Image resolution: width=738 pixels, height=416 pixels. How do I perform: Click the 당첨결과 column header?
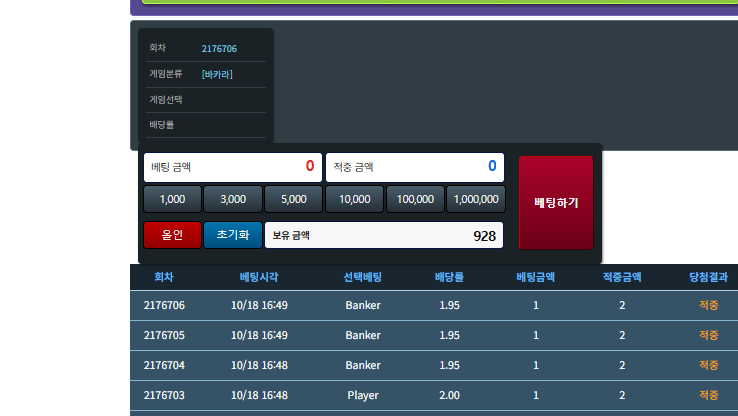708,277
